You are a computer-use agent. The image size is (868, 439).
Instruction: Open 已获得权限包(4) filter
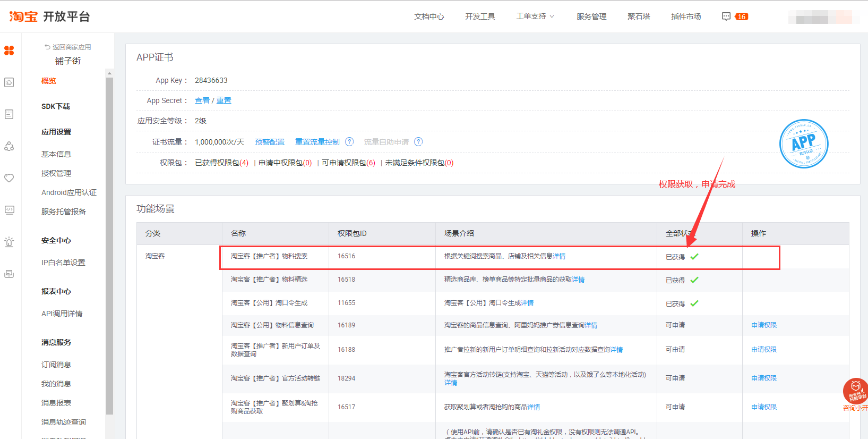pyautogui.click(x=222, y=163)
